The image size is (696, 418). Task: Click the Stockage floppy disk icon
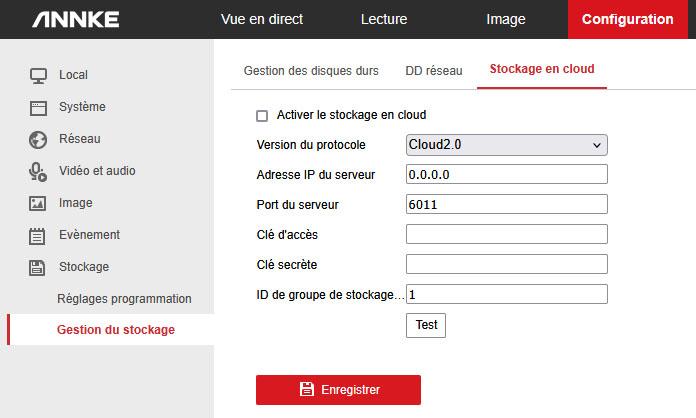38,267
